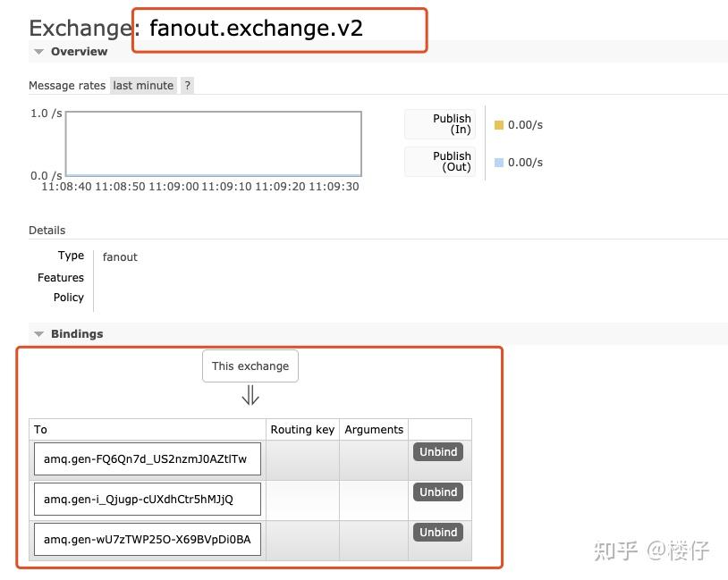Image resolution: width=728 pixels, height=580 pixels.
Task: Click the Bindings disclosure triangle
Action: (x=38, y=333)
